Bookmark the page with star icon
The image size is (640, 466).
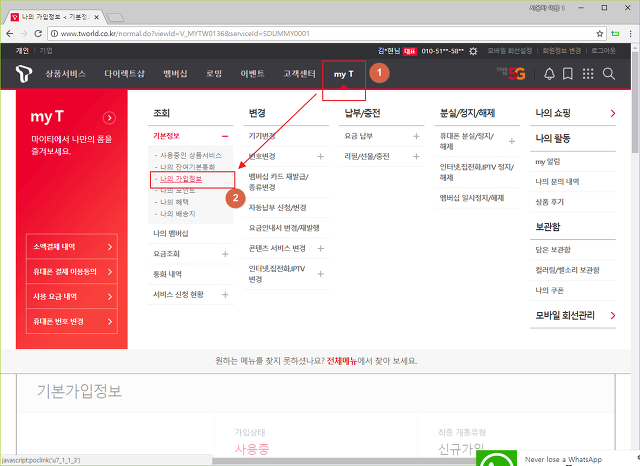click(x=600, y=33)
